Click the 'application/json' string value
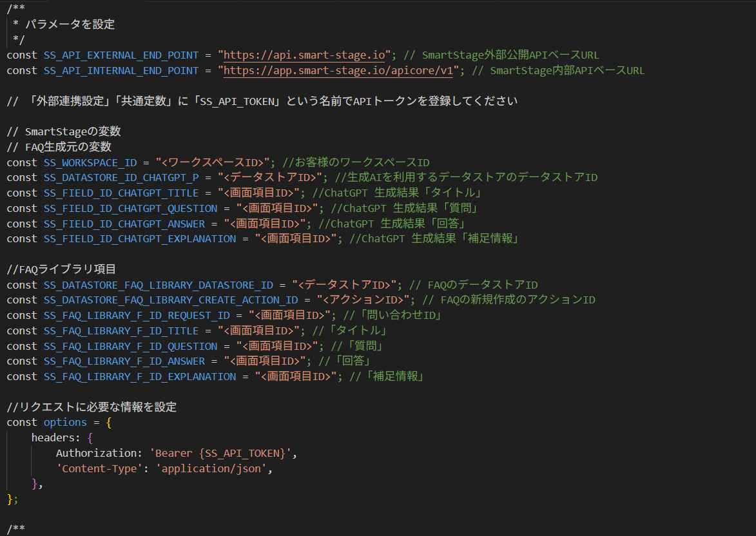 pyautogui.click(x=212, y=469)
